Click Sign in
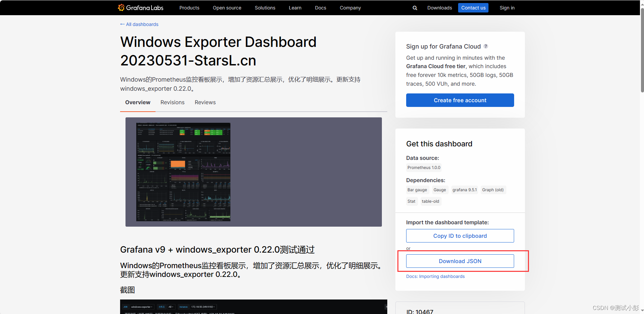 coord(507,8)
